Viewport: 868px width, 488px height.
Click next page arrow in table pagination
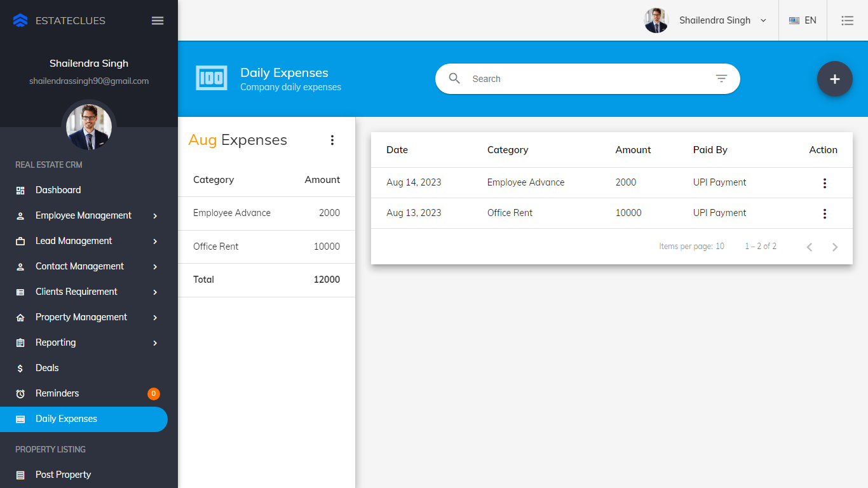(835, 247)
